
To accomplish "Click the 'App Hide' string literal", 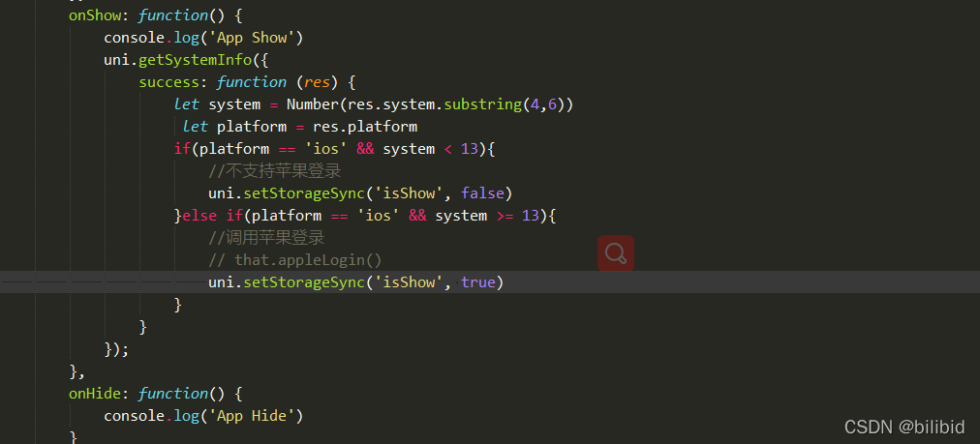I will tap(251, 415).
